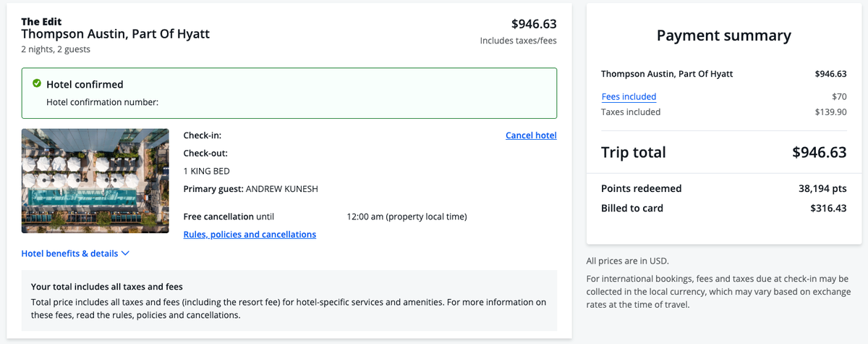868x344 pixels.
Task: Click the Payment summary heading
Action: pyautogui.click(x=723, y=35)
